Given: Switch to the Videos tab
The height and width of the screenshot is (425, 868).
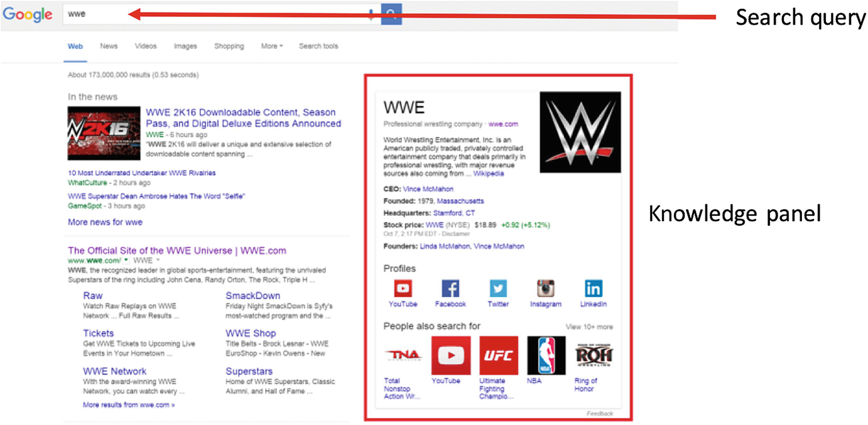Looking at the screenshot, I should [146, 46].
